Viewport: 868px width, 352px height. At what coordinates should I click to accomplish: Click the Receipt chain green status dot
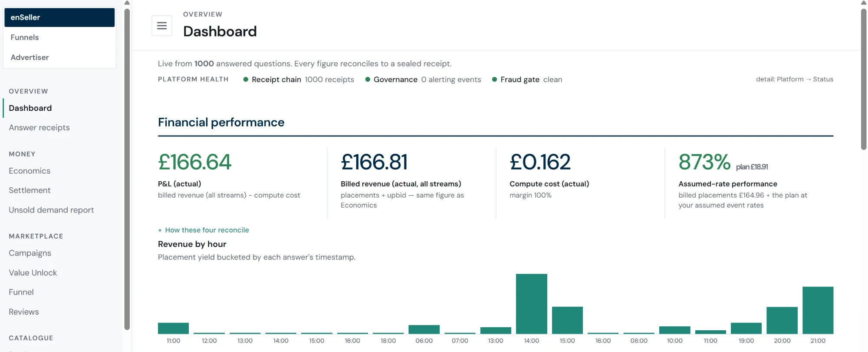pyautogui.click(x=246, y=80)
